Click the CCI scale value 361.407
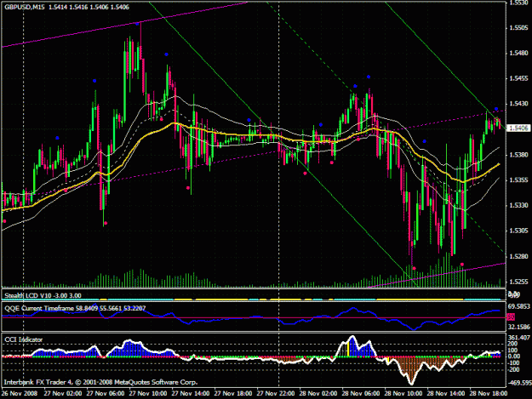Image resolution: width=532 pixels, height=399 pixels. coord(518,338)
